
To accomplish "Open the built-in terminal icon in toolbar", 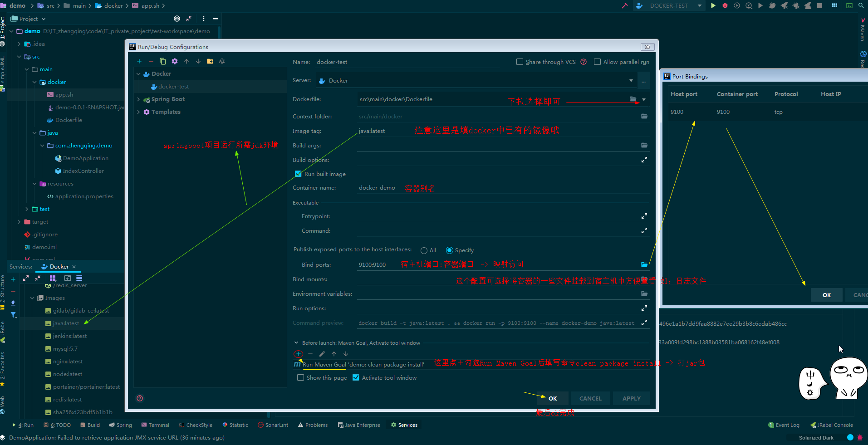I will (x=849, y=5).
